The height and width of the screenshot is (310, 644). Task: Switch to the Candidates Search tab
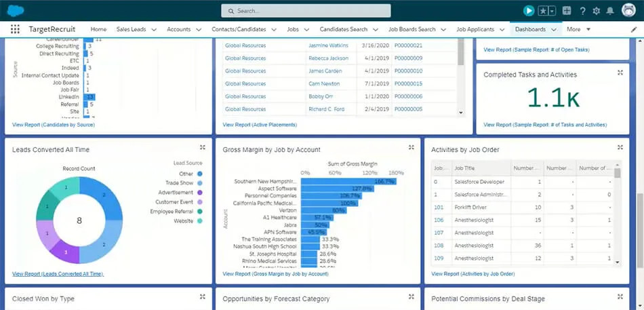click(343, 29)
